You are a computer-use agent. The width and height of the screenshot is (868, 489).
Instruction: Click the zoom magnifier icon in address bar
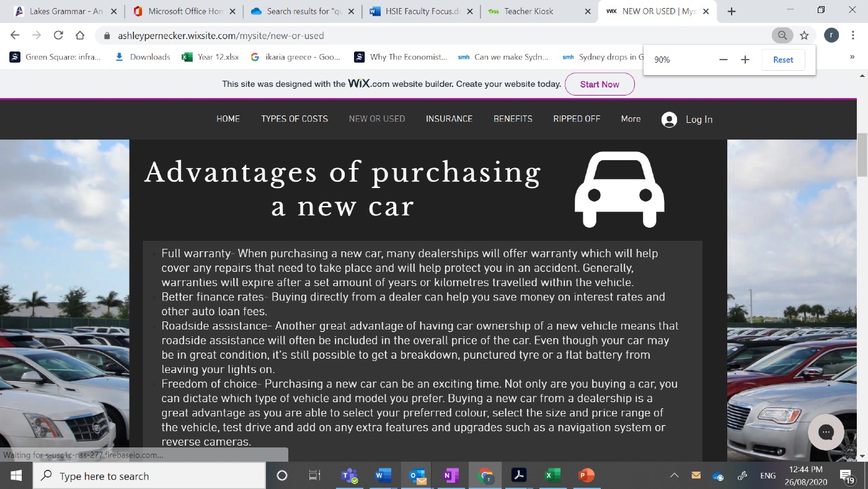pyautogui.click(x=782, y=35)
